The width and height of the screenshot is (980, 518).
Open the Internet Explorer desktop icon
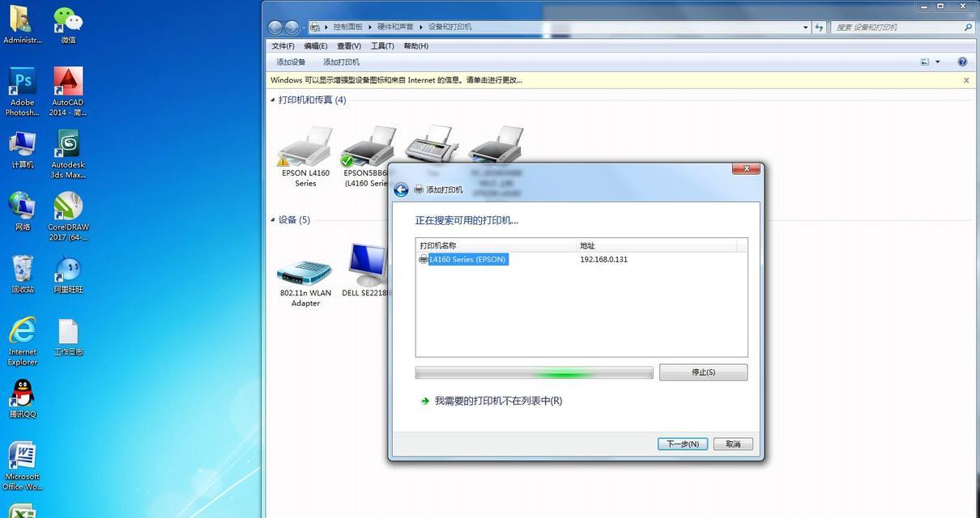23,342
